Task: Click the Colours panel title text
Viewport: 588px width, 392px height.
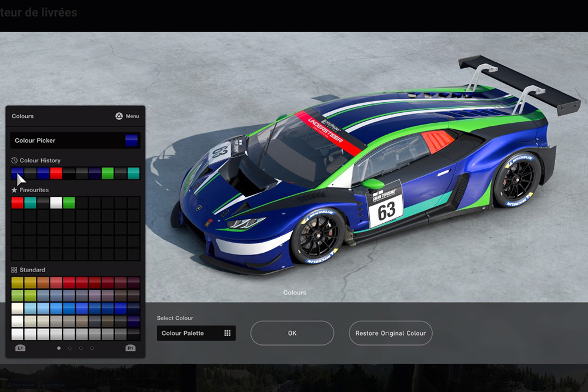Action: (x=22, y=116)
